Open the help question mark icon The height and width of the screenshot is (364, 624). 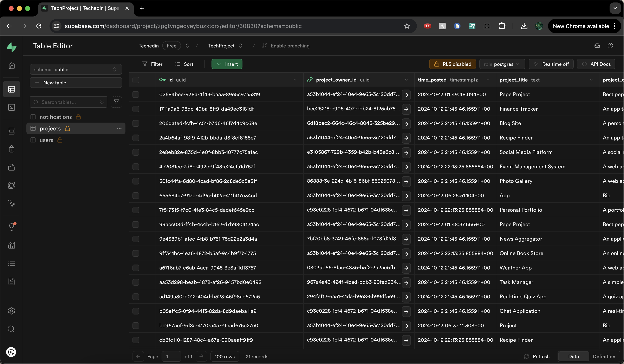[610, 46]
